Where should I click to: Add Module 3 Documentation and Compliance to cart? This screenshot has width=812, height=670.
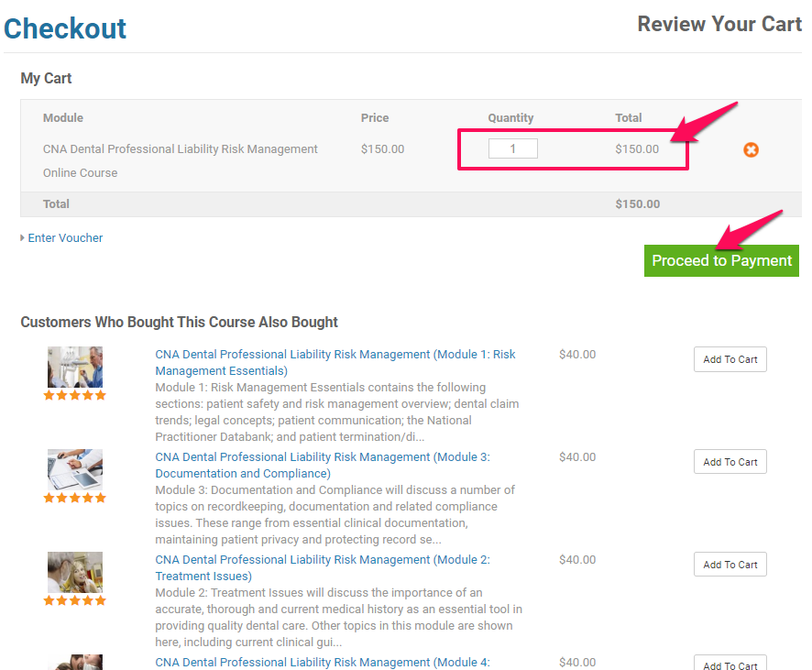[x=730, y=462]
